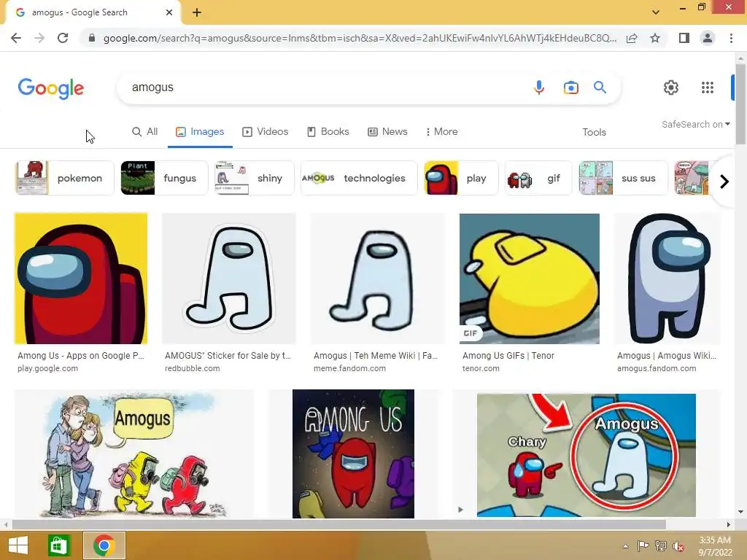
Task: Open the Chary and Amogus circled image
Action: point(586,455)
